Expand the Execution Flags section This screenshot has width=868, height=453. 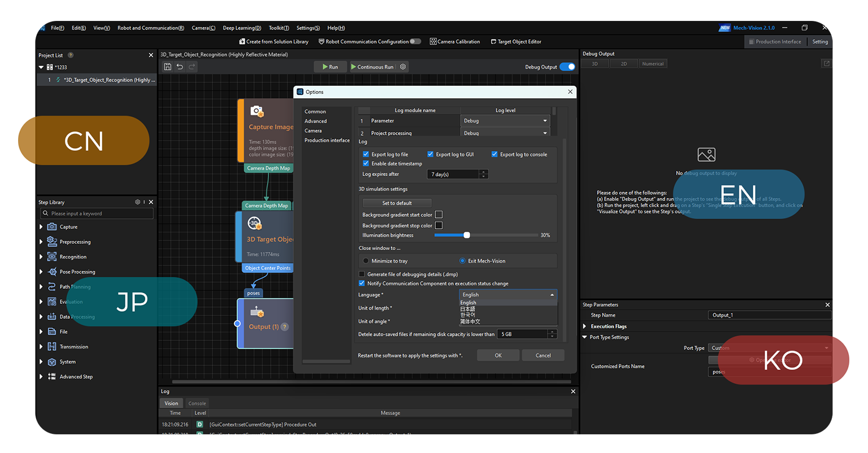[x=585, y=326]
